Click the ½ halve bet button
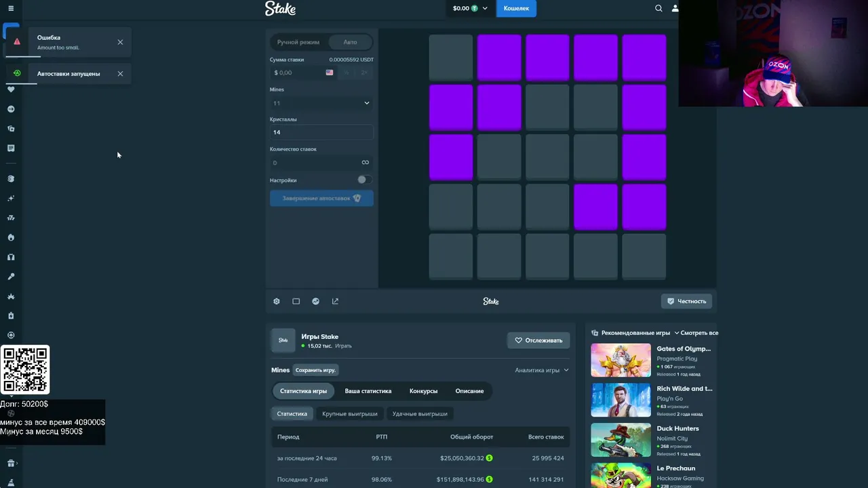The width and height of the screenshot is (868, 488). [347, 73]
